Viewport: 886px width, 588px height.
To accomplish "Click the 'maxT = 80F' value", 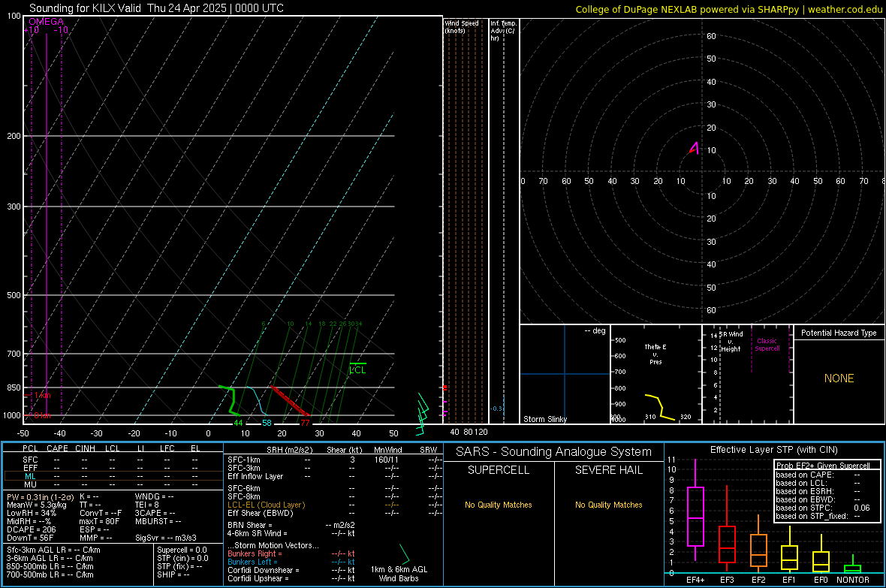I will tap(99, 521).
